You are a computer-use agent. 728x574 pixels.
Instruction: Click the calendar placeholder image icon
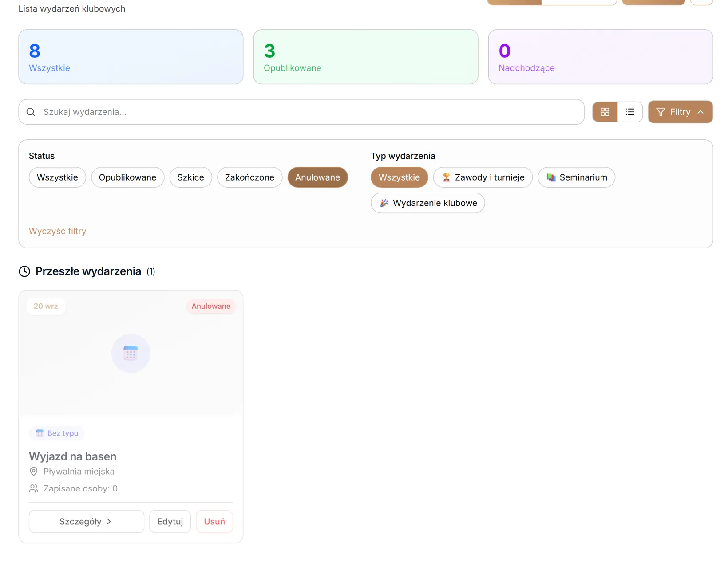(x=131, y=353)
